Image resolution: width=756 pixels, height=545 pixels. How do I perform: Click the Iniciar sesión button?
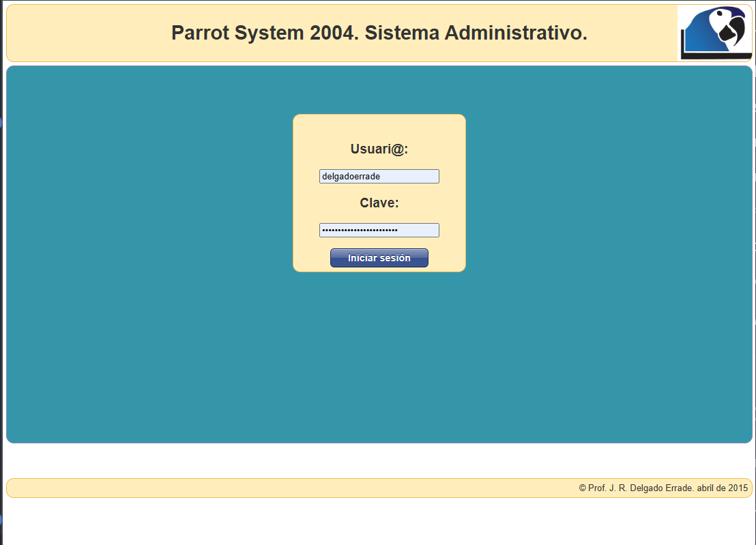pyautogui.click(x=379, y=258)
